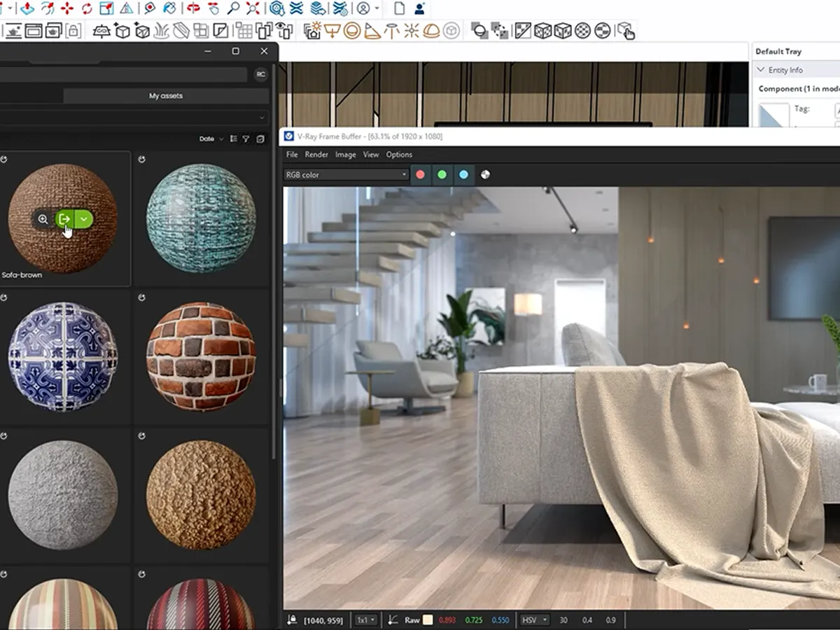Toggle the red channel in frame buffer
This screenshot has height=630, width=840.
pos(420,174)
